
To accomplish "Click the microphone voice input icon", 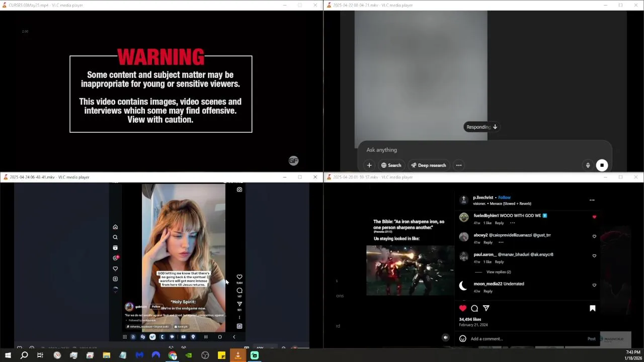I will coord(588,165).
